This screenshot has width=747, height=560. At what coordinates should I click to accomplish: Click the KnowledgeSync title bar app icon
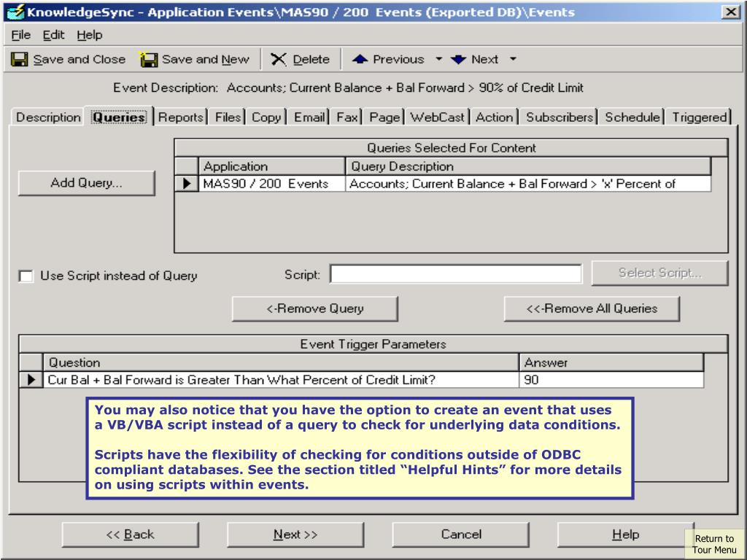point(16,12)
